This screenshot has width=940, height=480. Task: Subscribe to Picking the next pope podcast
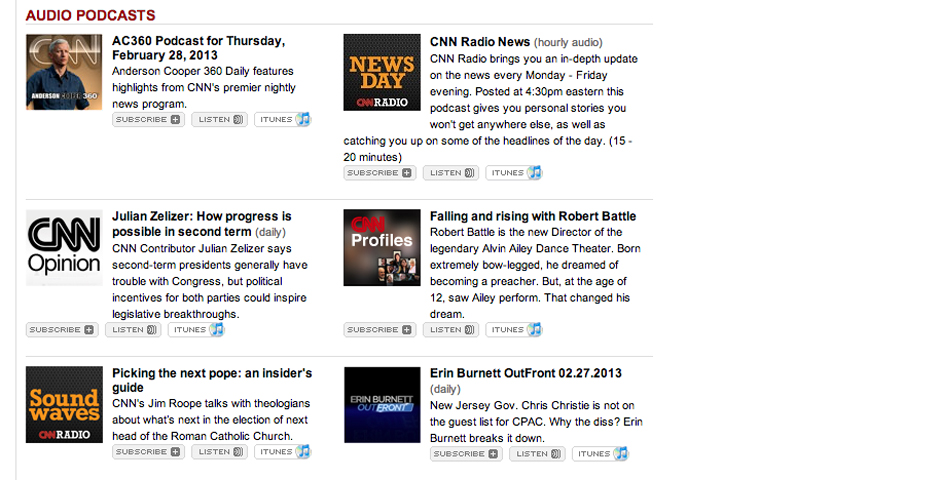[148, 452]
